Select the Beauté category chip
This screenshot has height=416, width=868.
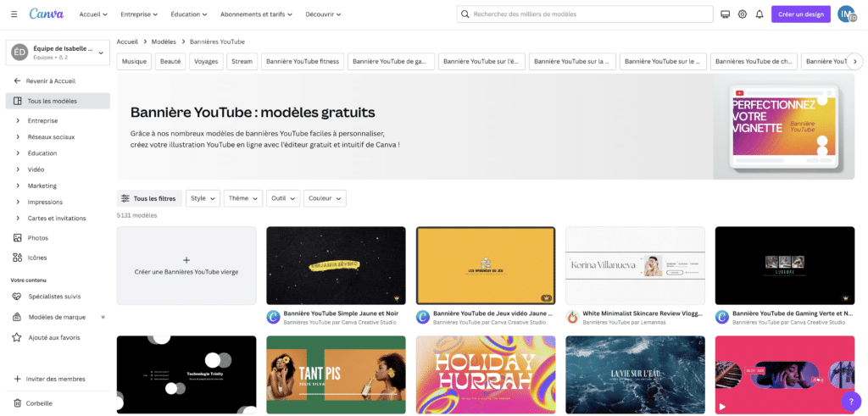pyautogui.click(x=170, y=61)
